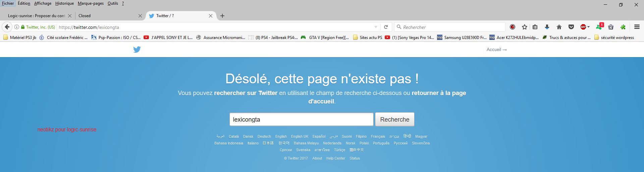Open the Sites actu PS bookmark folder
Screen dimensions: 644x172
(x=368, y=38)
